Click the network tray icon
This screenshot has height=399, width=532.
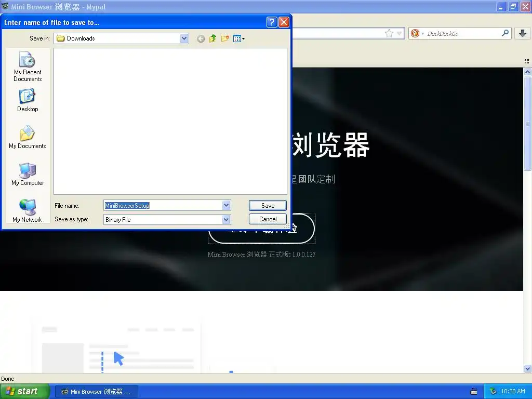[493, 392]
